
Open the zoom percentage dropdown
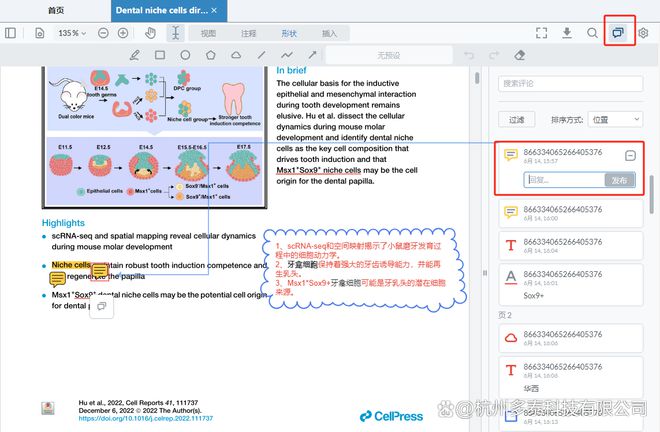[x=73, y=33]
